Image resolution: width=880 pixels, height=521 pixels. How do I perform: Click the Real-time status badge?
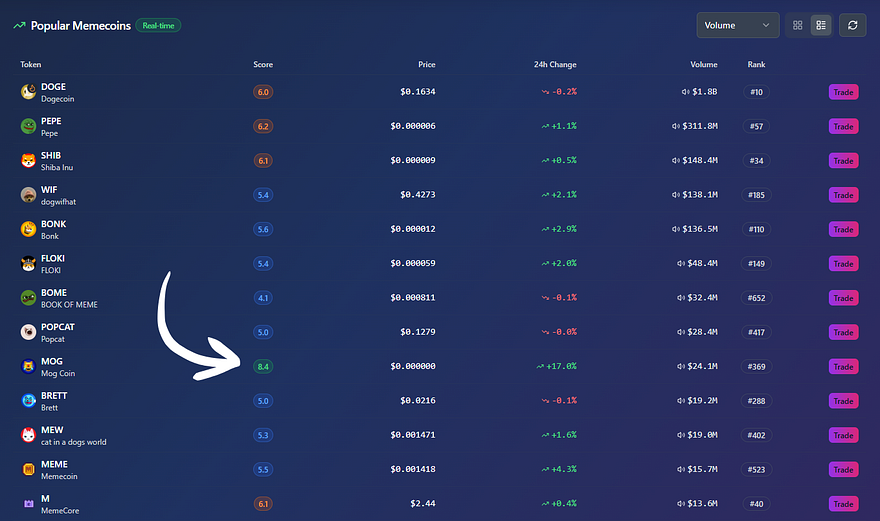[159, 25]
